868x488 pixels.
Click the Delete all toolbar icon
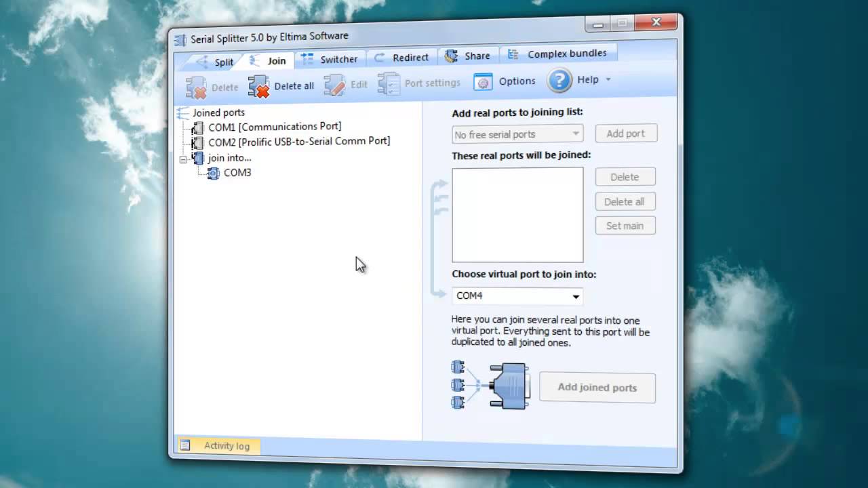click(259, 86)
